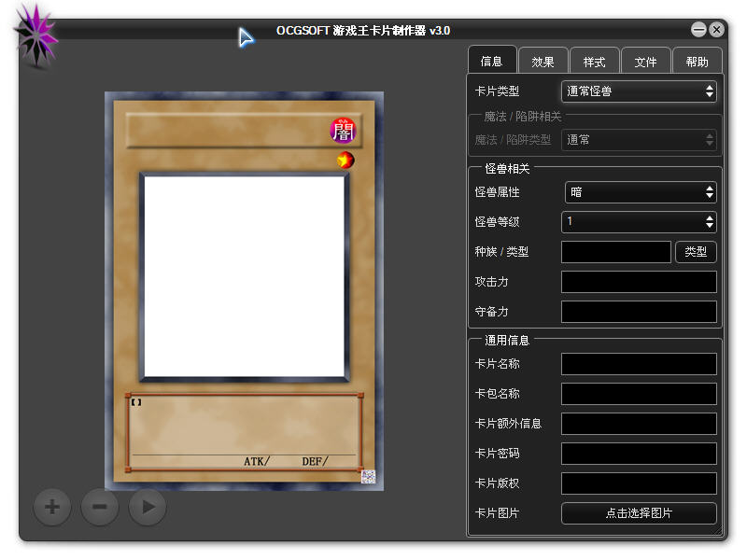The height and width of the screenshot is (560, 747).
Task: Click the level star icon on card
Action: [x=345, y=160]
